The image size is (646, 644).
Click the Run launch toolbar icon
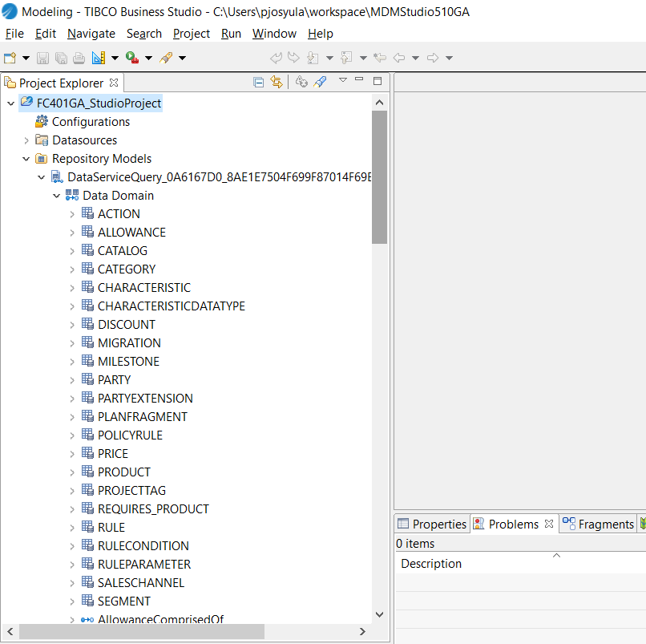131,58
